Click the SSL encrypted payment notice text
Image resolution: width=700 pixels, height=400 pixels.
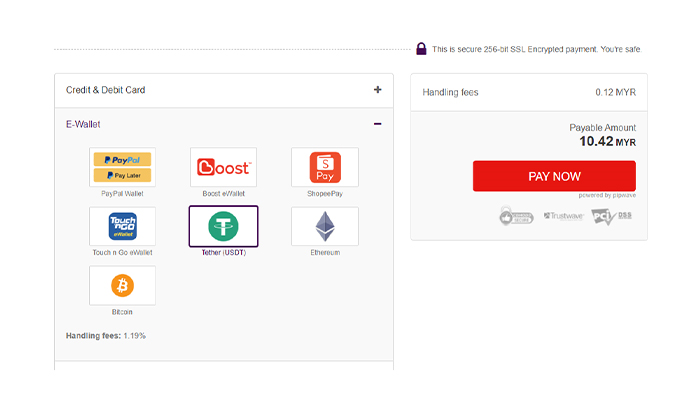pos(537,49)
